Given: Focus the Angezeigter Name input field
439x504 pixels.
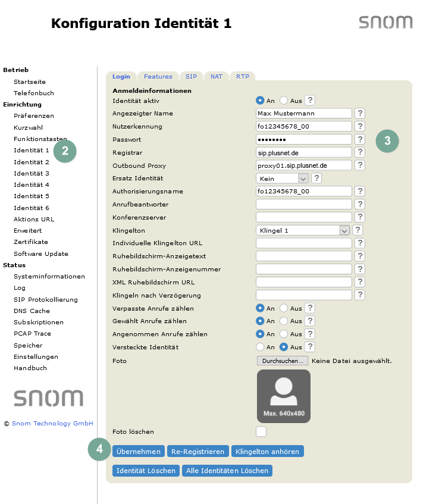Looking at the screenshot, I should point(304,113).
